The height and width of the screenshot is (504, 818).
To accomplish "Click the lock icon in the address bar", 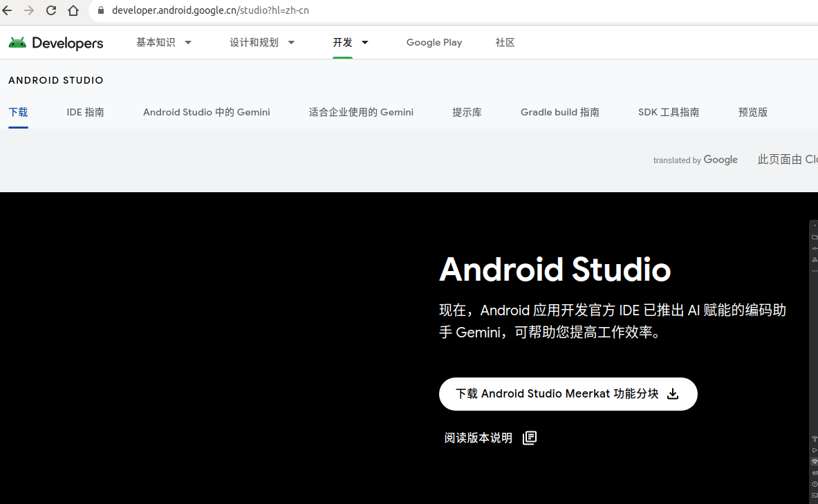I will [100, 10].
